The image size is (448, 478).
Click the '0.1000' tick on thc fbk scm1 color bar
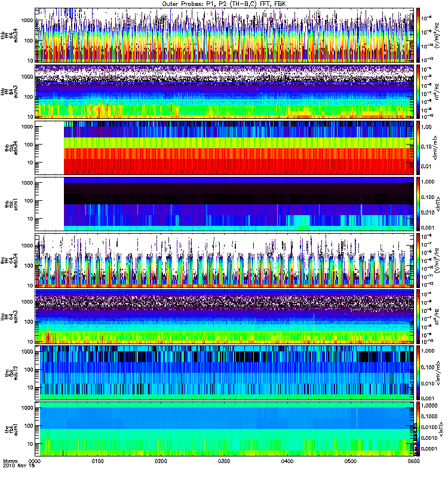(x=429, y=416)
